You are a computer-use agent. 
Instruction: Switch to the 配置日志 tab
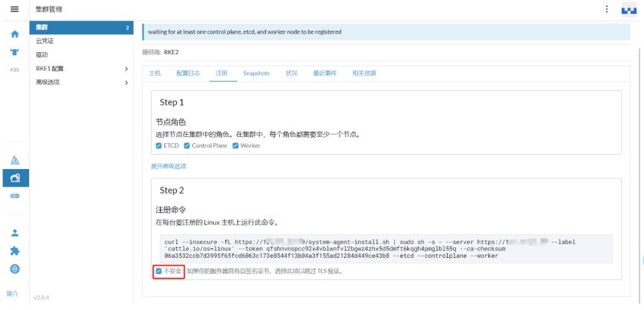click(x=188, y=73)
